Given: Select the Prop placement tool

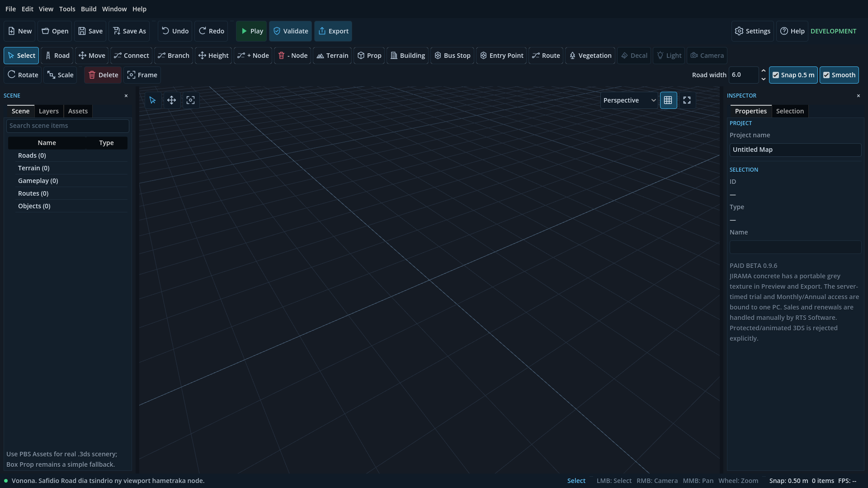Looking at the screenshot, I should point(369,56).
